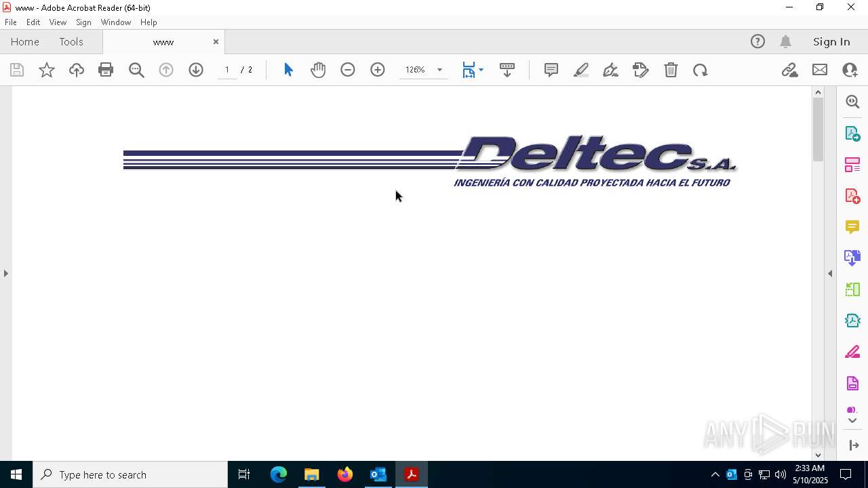
Task: Click the Save file icon
Action: [17, 70]
